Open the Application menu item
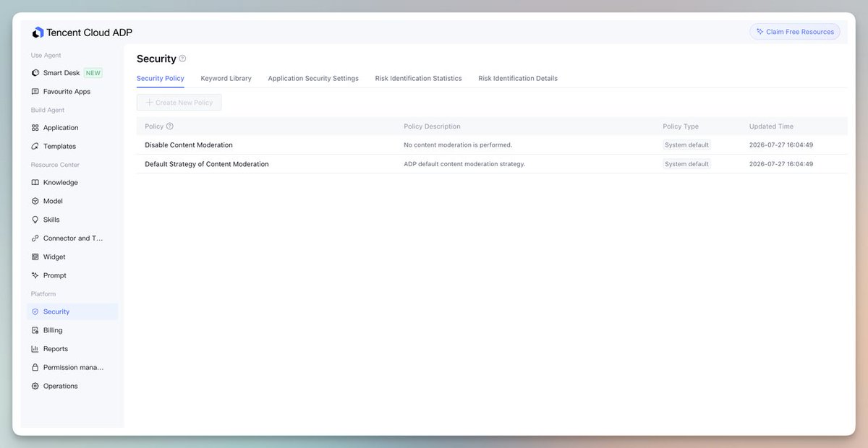The width and height of the screenshot is (868, 448). pyautogui.click(x=72, y=128)
